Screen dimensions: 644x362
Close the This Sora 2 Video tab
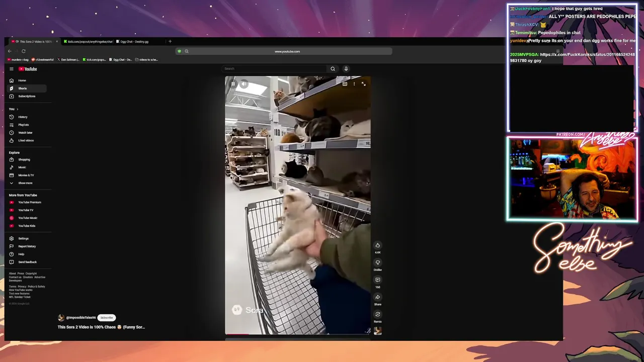(57, 42)
